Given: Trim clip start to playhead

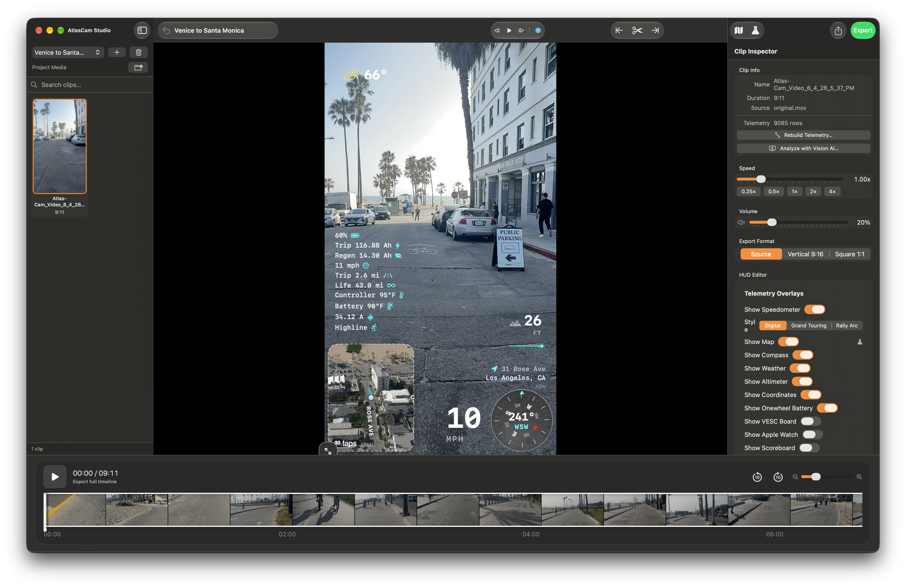Looking at the screenshot, I should (x=619, y=31).
